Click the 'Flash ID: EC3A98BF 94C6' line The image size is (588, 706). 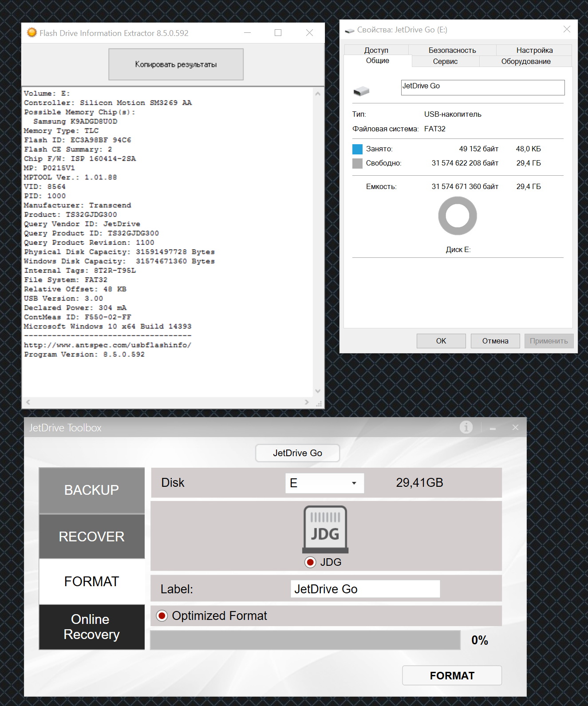(x=78, y=140)
